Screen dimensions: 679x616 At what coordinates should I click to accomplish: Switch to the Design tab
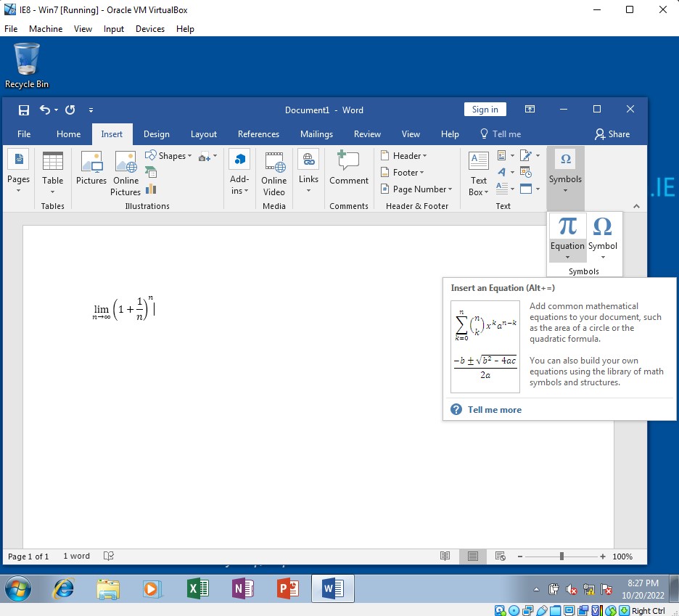156,134
